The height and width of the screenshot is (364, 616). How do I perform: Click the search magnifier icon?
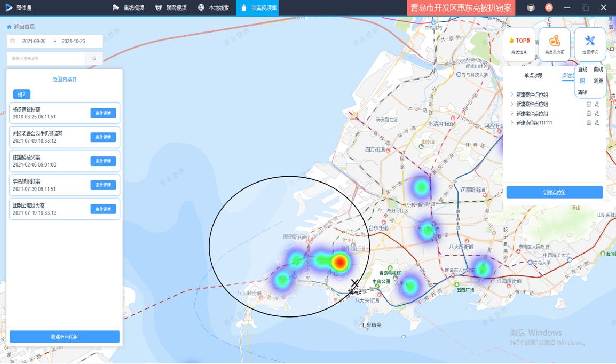pos(94,59)
